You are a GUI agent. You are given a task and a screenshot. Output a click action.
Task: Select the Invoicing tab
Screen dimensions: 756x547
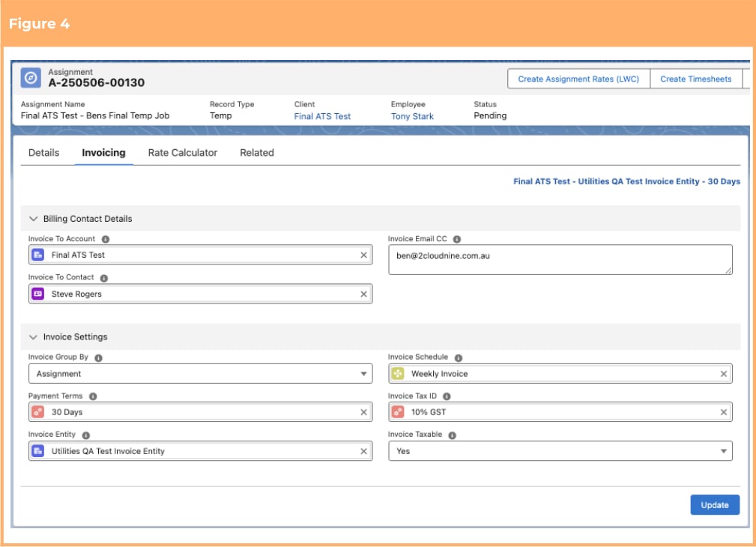(x=103, y=152)
